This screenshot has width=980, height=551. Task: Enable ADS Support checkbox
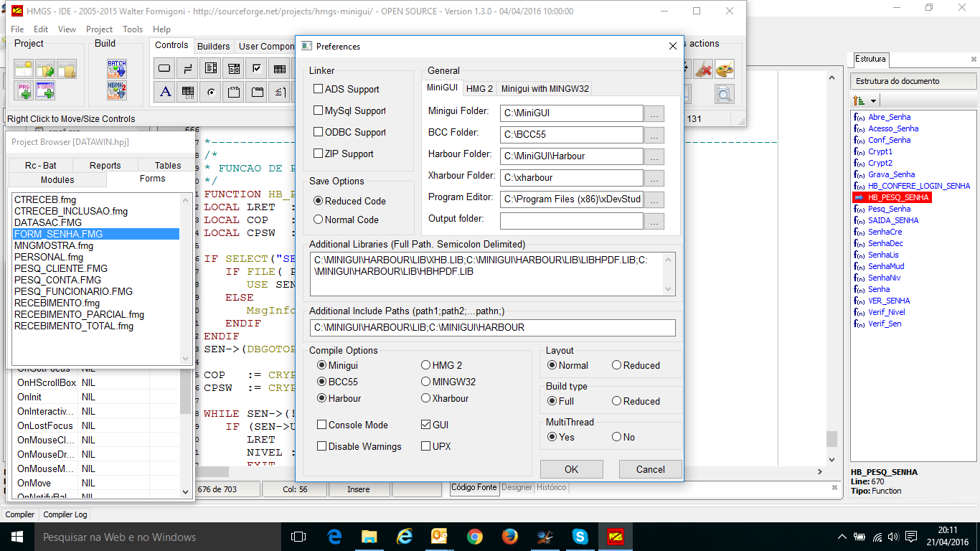318,90
